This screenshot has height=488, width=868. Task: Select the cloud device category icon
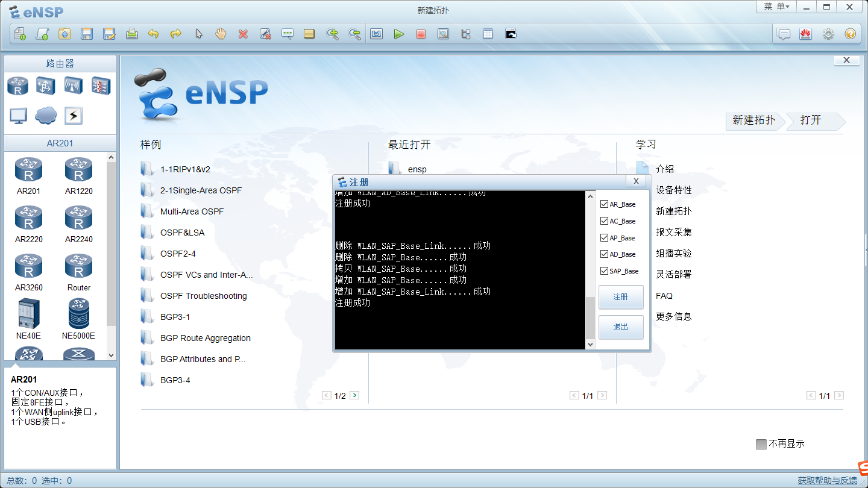(46, 115)
